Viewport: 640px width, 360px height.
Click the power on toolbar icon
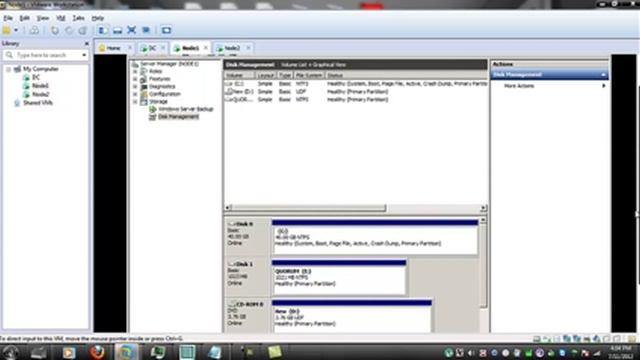[7, 30]
